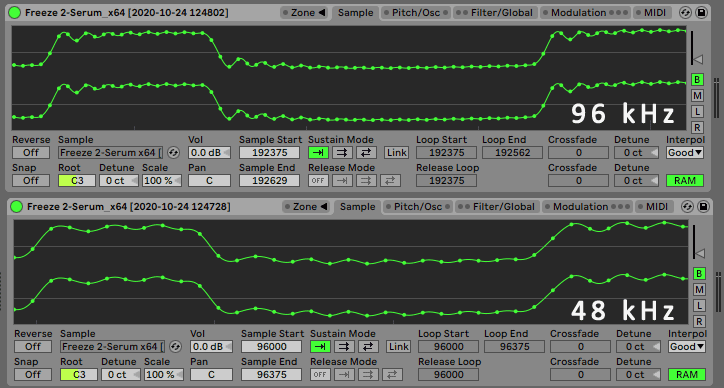This screenshot has width=724, height=388.
Task: Toggle top Sampler device activator on/off
Action: [15, 12]
